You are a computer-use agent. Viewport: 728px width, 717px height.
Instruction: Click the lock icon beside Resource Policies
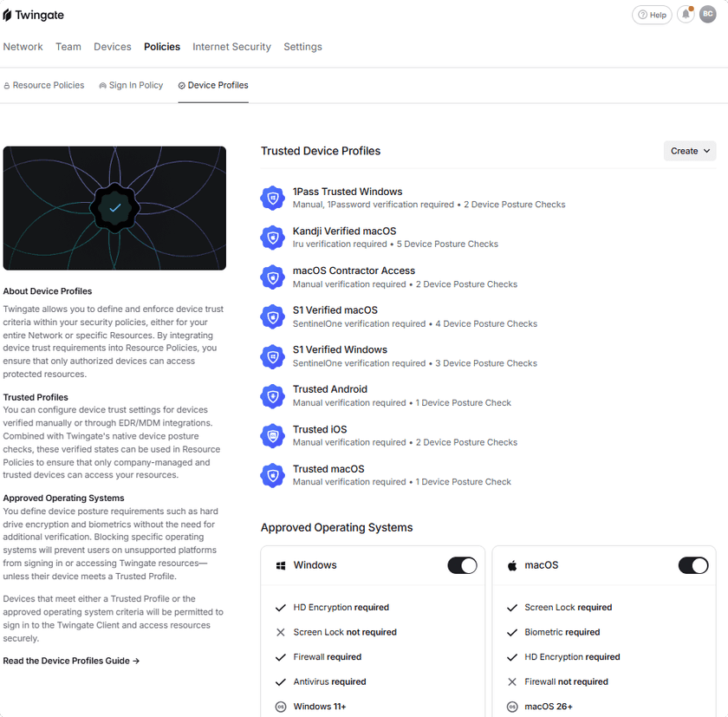(7, 86)
